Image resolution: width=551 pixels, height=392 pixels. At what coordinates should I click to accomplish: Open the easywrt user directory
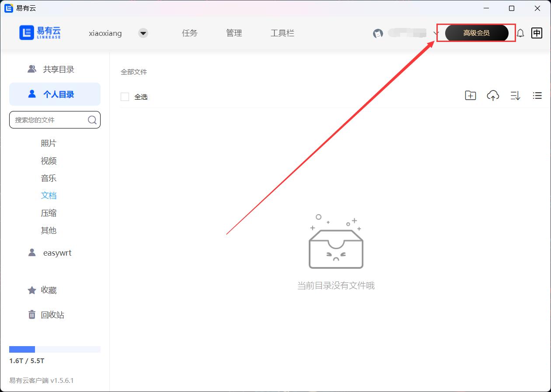click(x=50, y=253)
